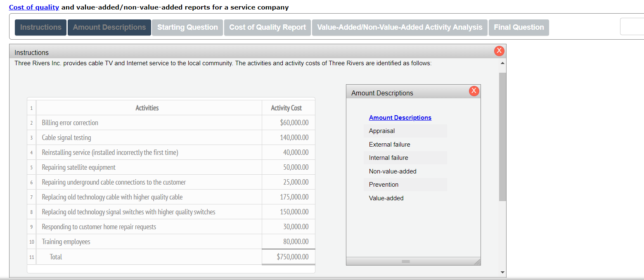Open the Cost of Quality Report tab
The width and height of the screenshot is (644, 280).
(x=267, y=27)
